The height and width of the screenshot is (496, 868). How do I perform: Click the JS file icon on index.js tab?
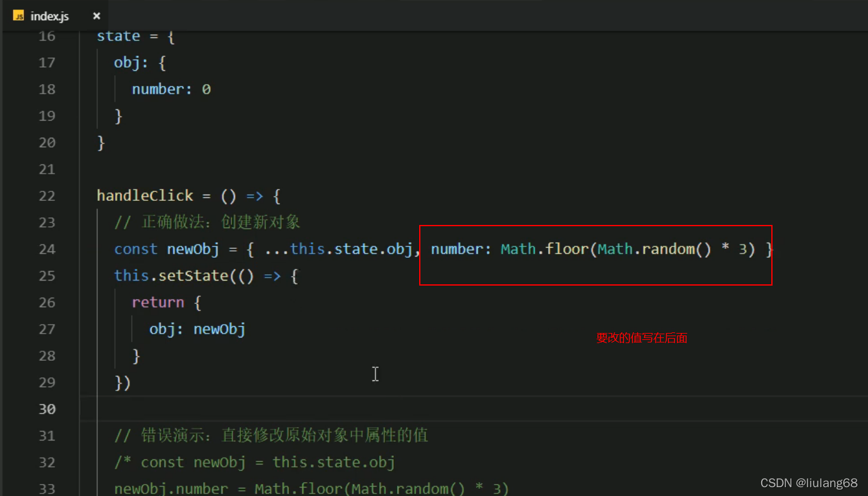(19, 16)
